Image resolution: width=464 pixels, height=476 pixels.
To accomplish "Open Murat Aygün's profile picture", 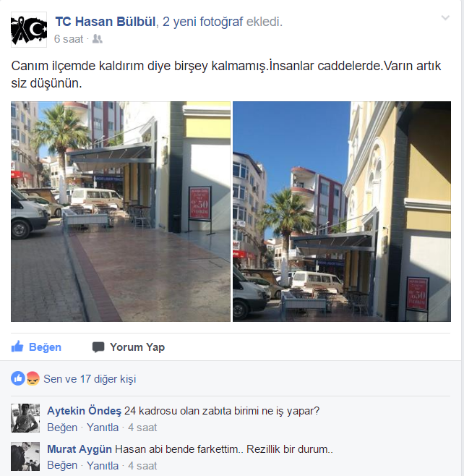I will [x=25, y=456].
